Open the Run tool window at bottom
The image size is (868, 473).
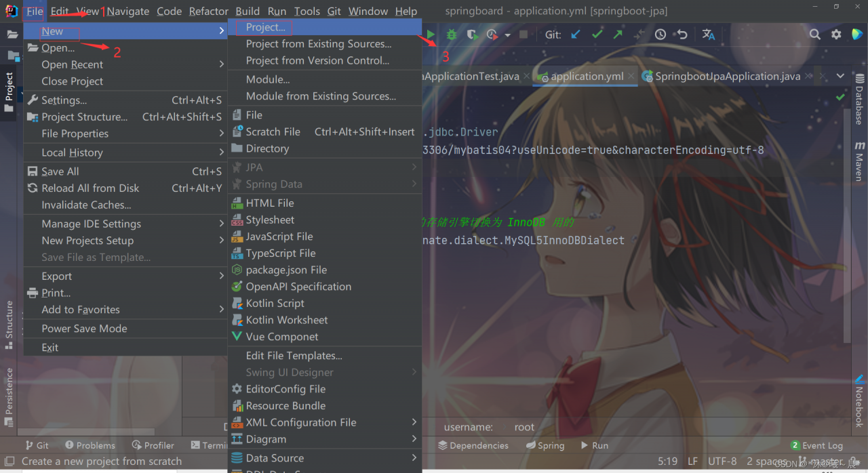coord(594,445)
